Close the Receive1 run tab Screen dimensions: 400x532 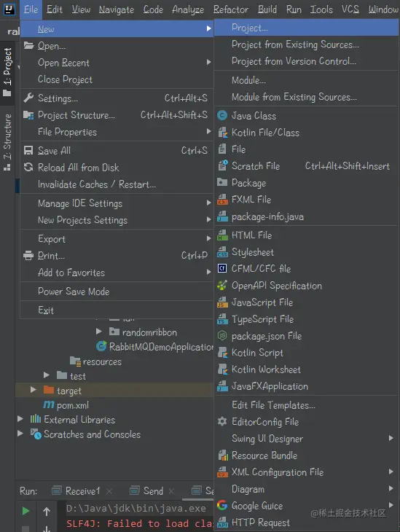109,491
